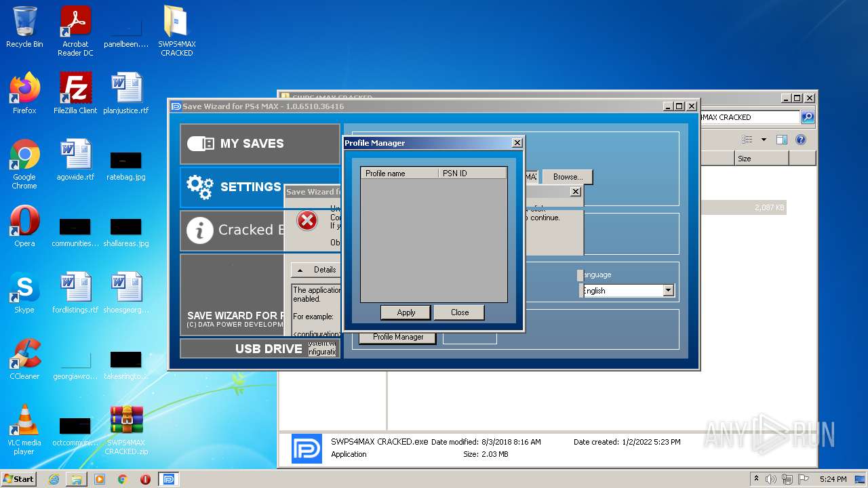The image size is (868, 488).
Task: Open the Action Center flag icon
Action: [802, 479]
